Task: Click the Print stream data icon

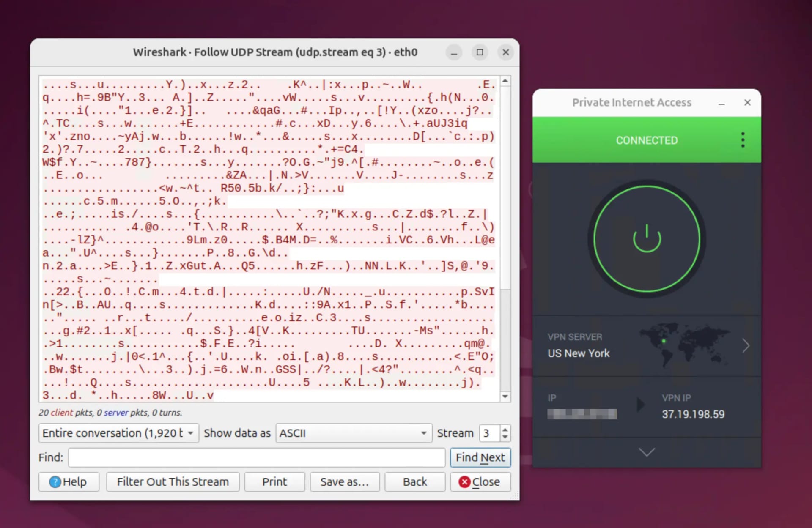Action: tap(274, 481)
